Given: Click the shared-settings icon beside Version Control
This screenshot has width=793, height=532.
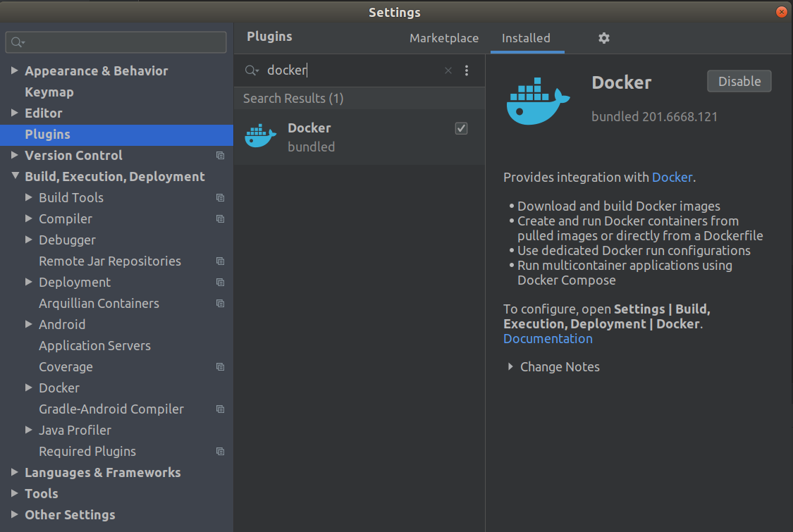Looking at the screenshot, I should (220, 155).
